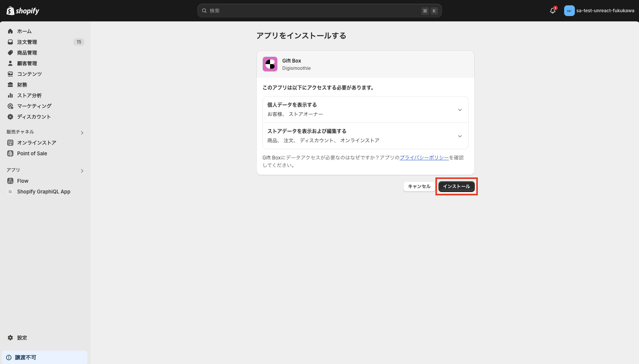
Task: Click inside the 検索 search field
Action: 319,11
